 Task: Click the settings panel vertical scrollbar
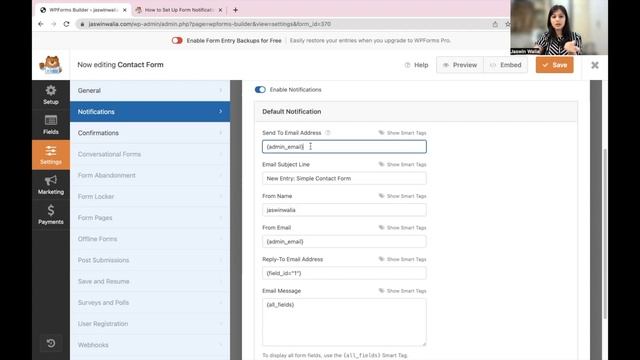click(605, 234)
